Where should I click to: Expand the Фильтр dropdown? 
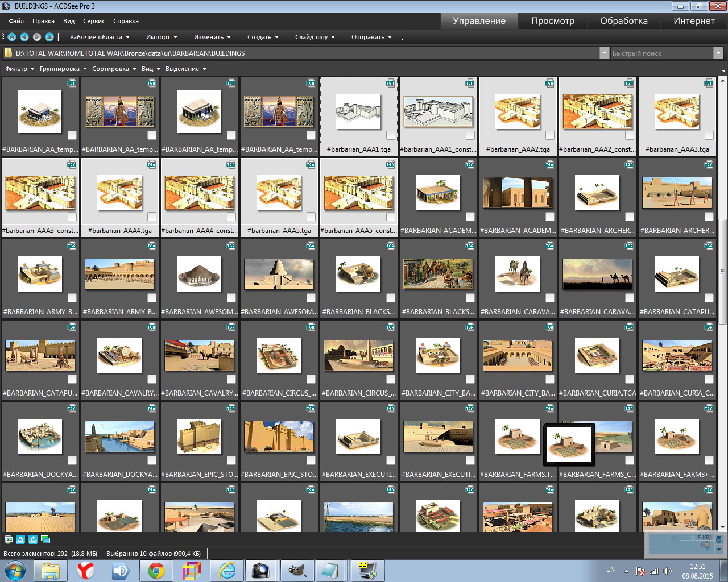click(x=20, y=69)
